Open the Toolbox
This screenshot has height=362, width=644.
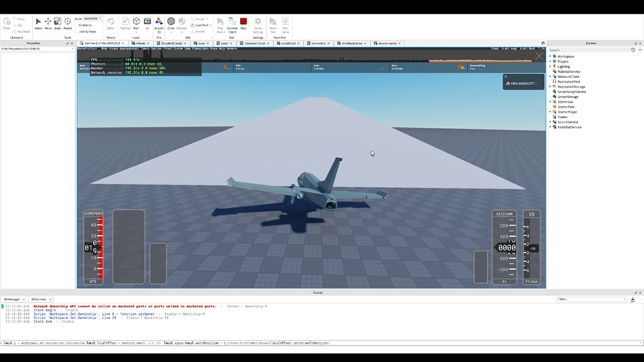(126, 22)
